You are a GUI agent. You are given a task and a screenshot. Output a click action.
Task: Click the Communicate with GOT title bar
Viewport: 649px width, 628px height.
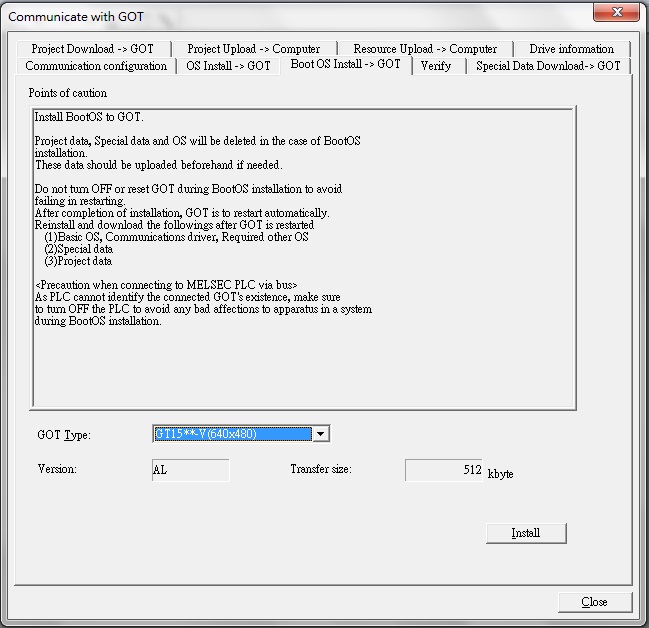point(250,16)
